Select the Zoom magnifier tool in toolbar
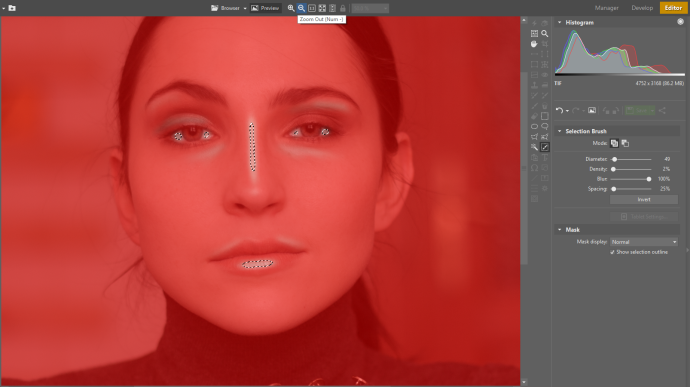This screenshot has height=387, width=690. [x=544, y=33]
